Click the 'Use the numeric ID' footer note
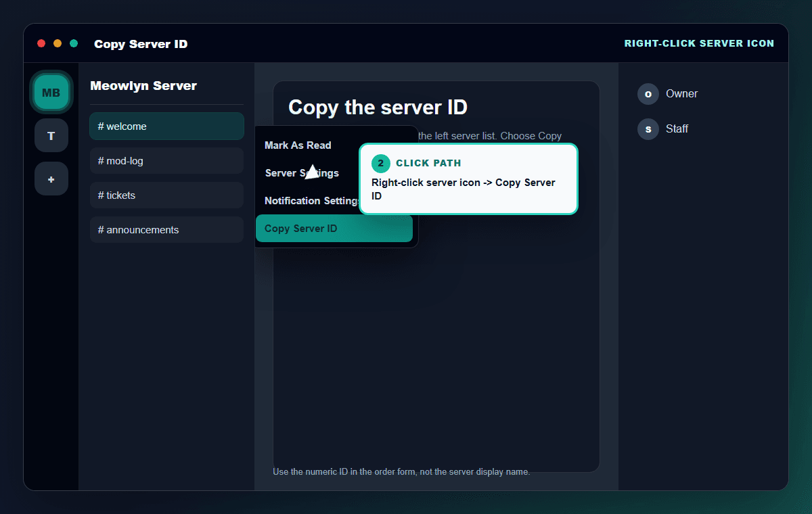Image resolution: width=812 pixels, height=514 pixels. (x=401, y=471)
